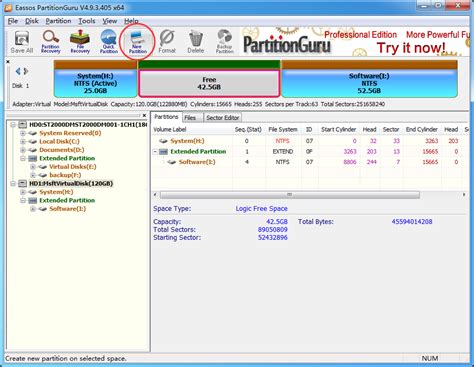This screenshot has height=367, width=474.
Task: Open the Tools menu
Action: pos(87,21)
